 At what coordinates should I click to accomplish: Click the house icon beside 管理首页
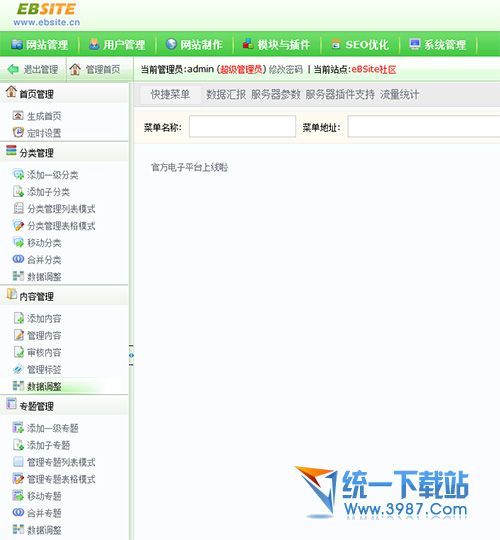coord(75,69)
